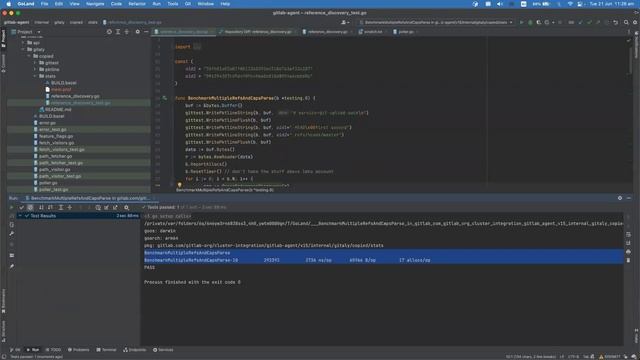Image resolution: width=640 pixels, height=360 pixels.
Task: Toggle soft-wrap icon right of console
Action: pyautogui.click(x=628, y=234)
